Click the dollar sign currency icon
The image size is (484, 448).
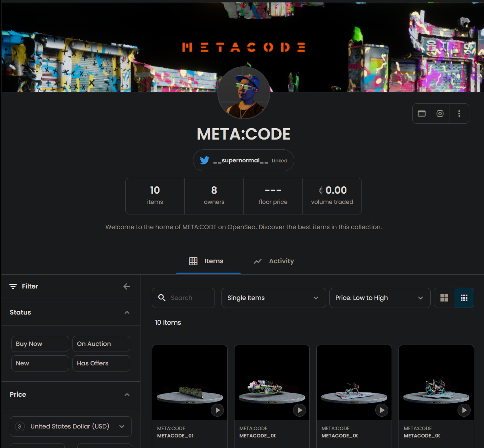(x=20, y=426)
